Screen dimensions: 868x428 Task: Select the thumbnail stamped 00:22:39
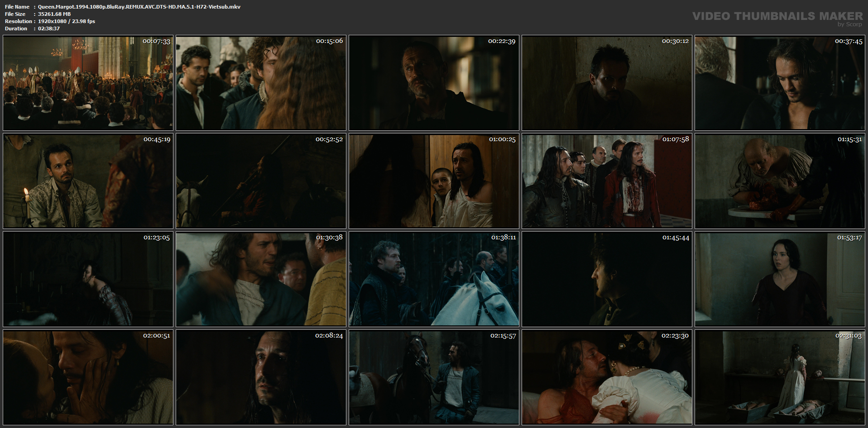(434, 83)
